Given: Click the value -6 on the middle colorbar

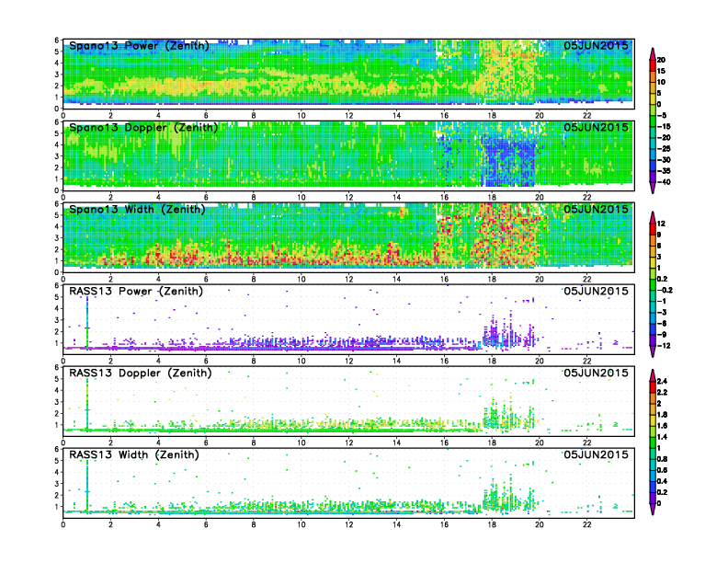Looking at the screenshot, I should point(662,323).
